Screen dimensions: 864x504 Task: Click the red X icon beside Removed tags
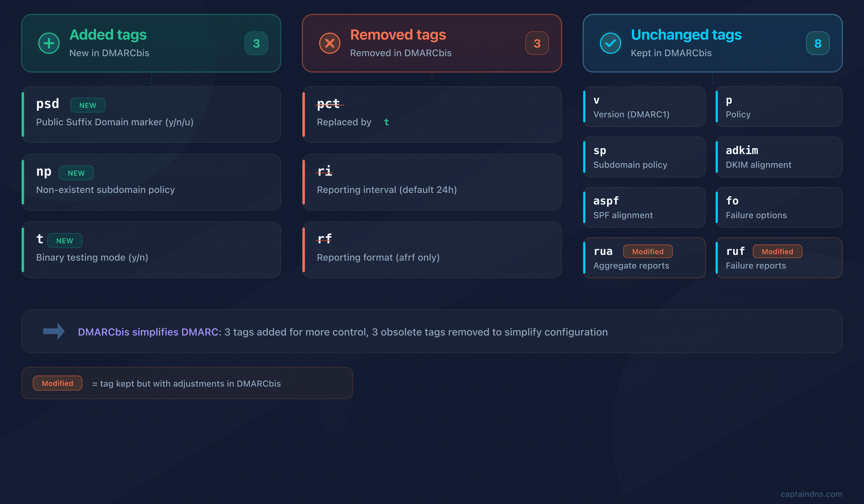(x=330, y=43)
